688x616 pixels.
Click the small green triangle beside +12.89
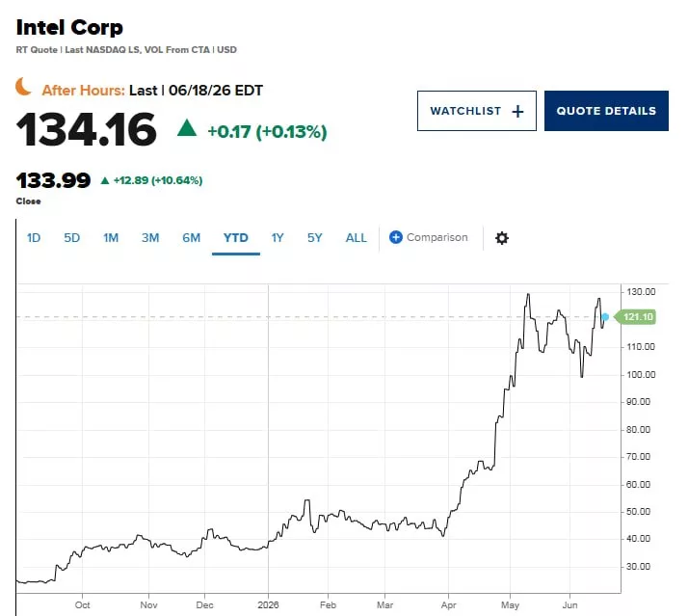pos(105,180)
